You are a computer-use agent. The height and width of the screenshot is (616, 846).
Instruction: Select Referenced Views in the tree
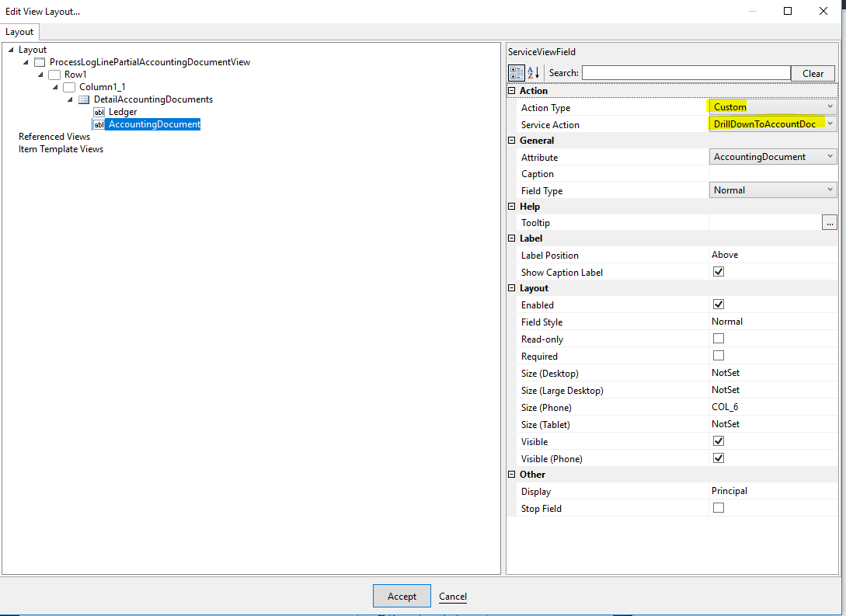pyautogui.click(x=54, y=137)
